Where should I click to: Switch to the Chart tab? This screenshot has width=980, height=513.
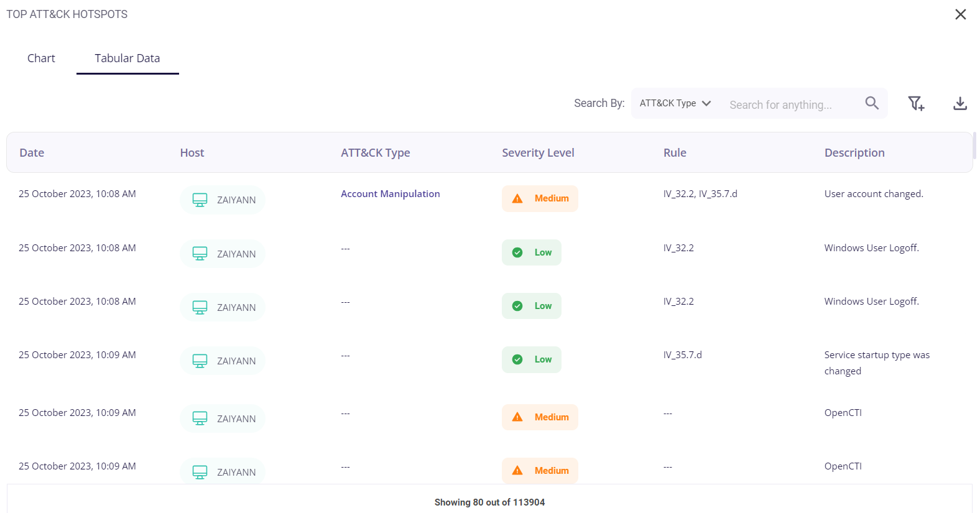pyautogui.click(x=41, y=58)
